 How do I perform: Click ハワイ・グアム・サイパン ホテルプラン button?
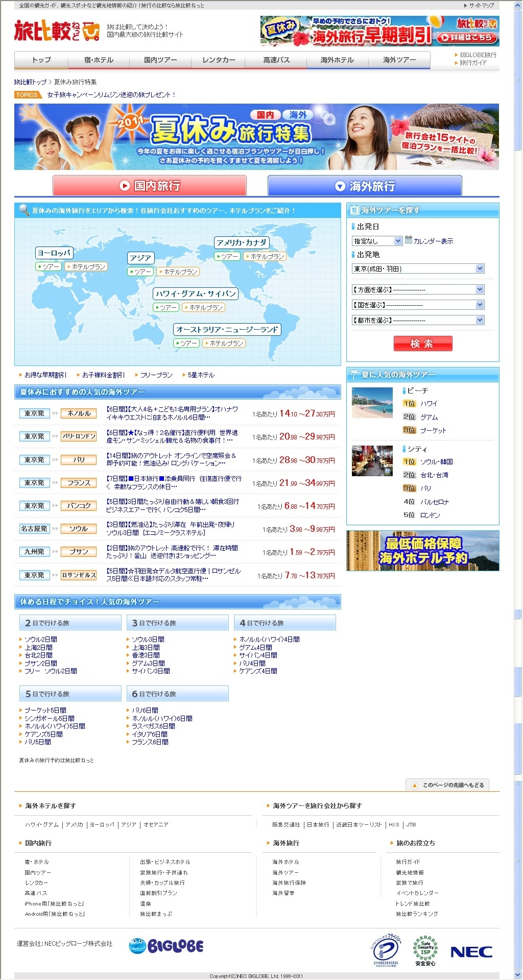tap(203, 307)
